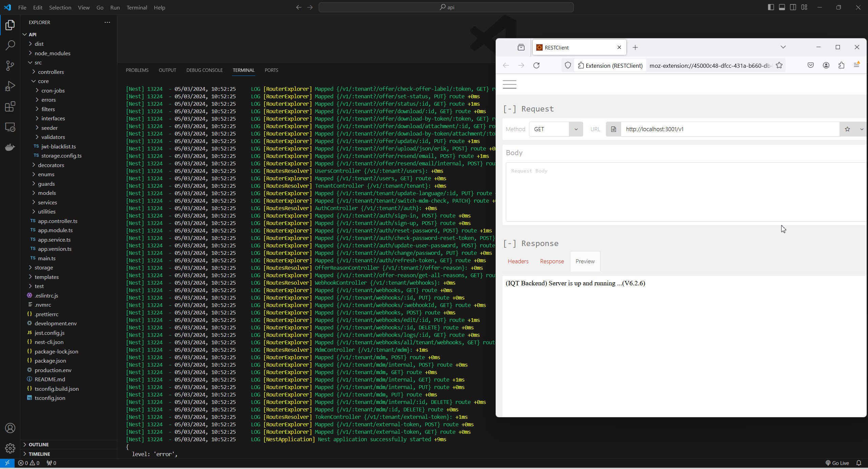The width and height of the screenshot is (868, 469).
Task: Open main.ts file in explorer
Action: tap(47, 258)
